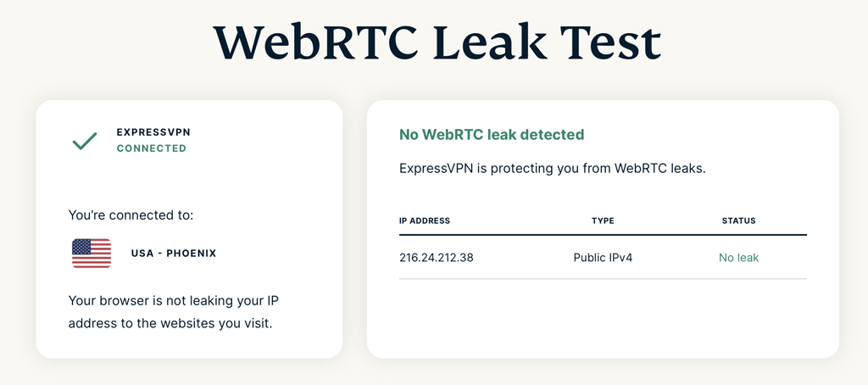Click the green CONNECTED status text

click(x=152, y=148)
